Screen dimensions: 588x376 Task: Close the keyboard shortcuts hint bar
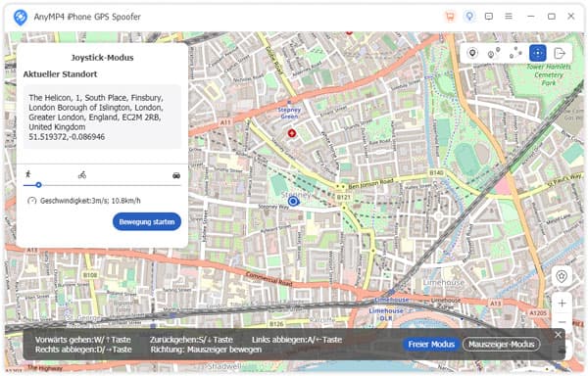click(558, 335)
